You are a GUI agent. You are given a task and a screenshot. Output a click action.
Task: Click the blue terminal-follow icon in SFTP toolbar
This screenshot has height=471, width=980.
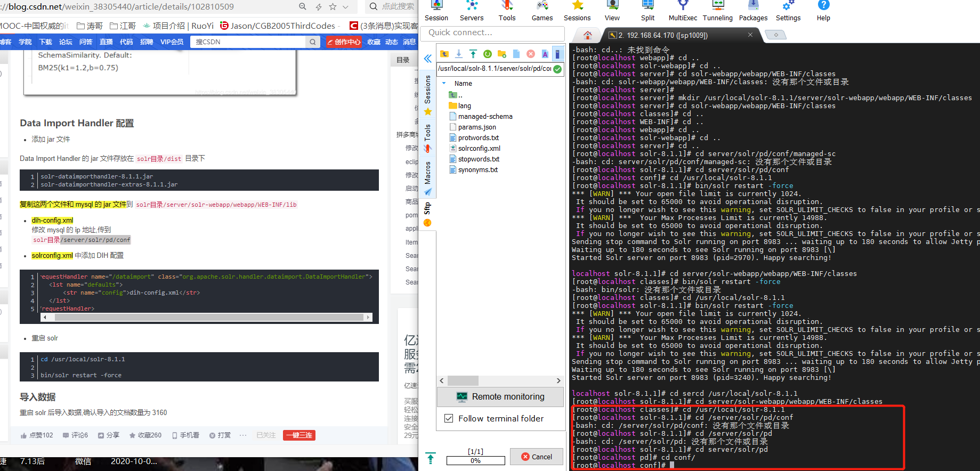557,54
